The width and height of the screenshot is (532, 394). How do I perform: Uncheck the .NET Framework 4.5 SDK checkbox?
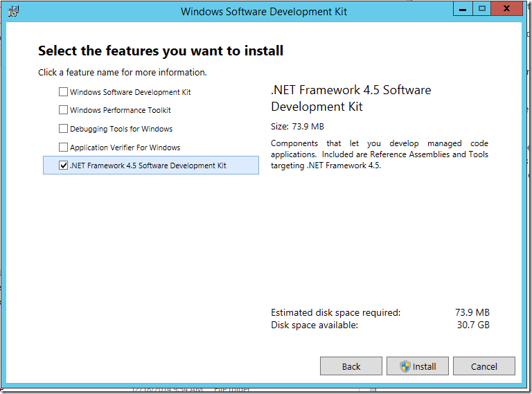(64, 165)
